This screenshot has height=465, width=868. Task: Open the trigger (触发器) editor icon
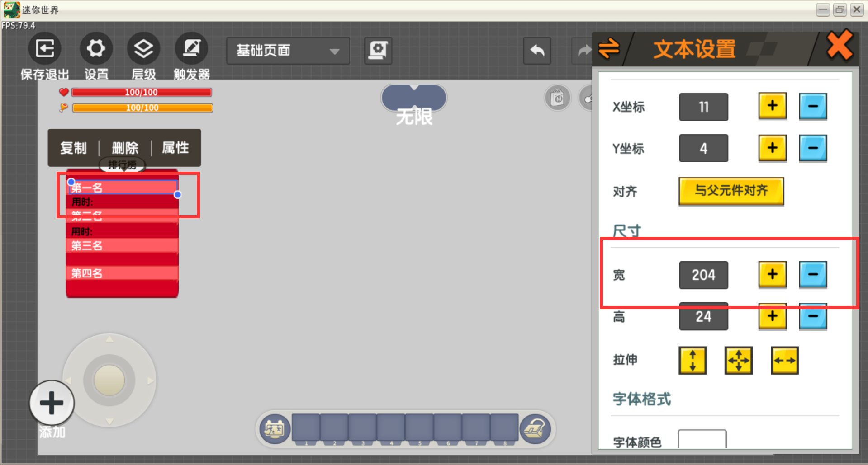pos(191,48)
